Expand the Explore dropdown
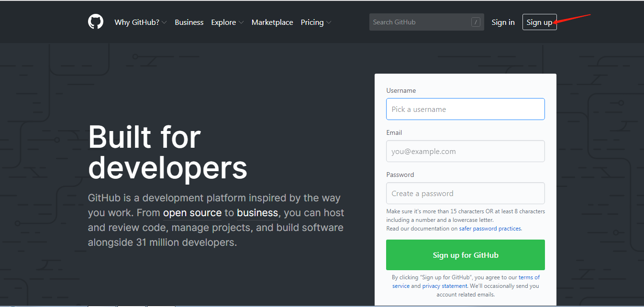The height and width of the screenshot is (307, 644). (x=227, y=22)
